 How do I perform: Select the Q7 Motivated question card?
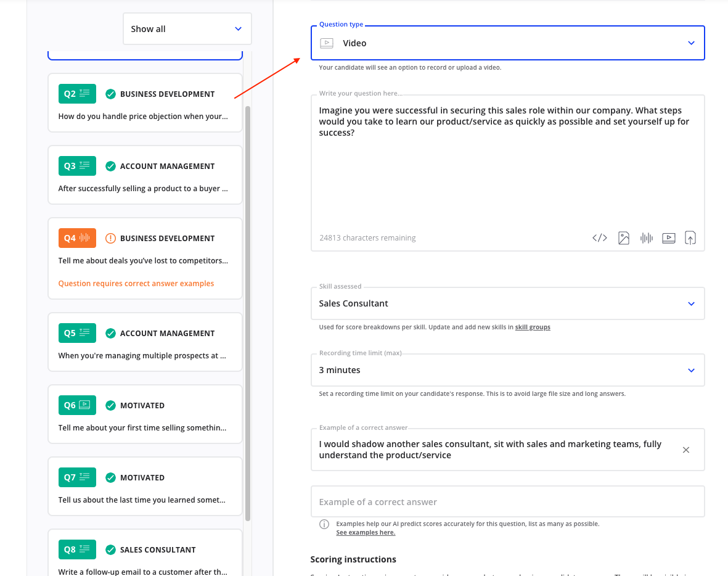coord(145,487)
